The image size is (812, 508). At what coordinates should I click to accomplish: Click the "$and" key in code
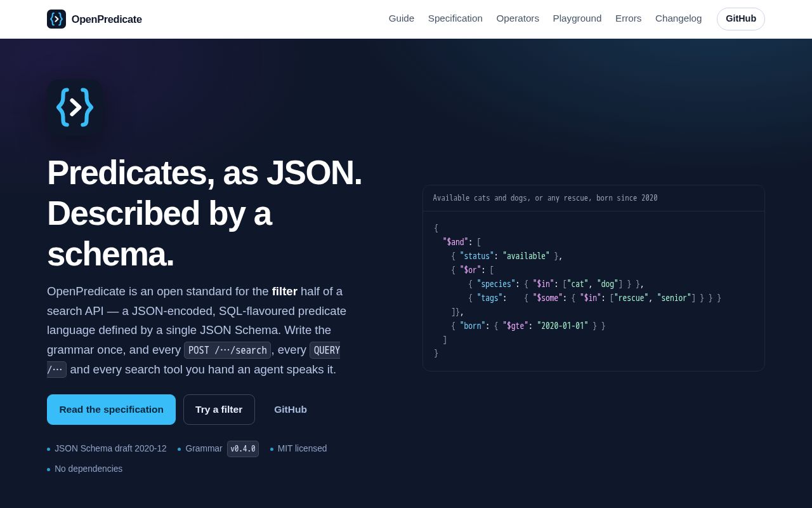tap(455, 242)
